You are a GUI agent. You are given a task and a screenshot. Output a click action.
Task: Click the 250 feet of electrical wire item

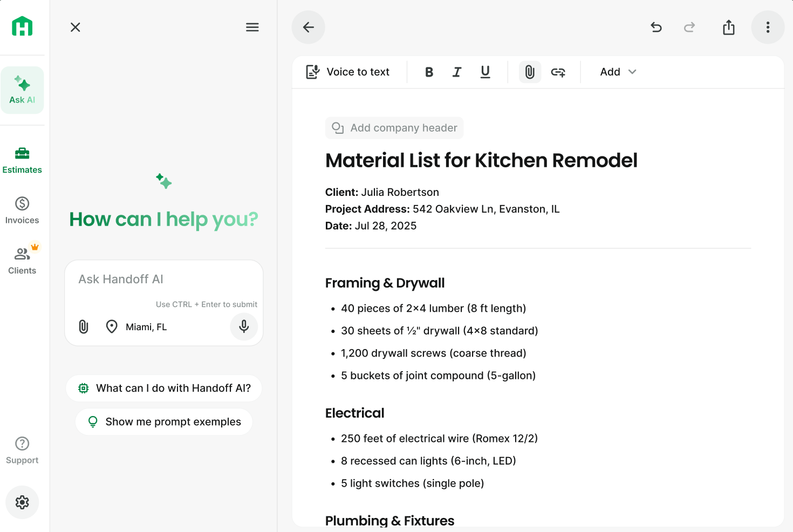(440, 439)
